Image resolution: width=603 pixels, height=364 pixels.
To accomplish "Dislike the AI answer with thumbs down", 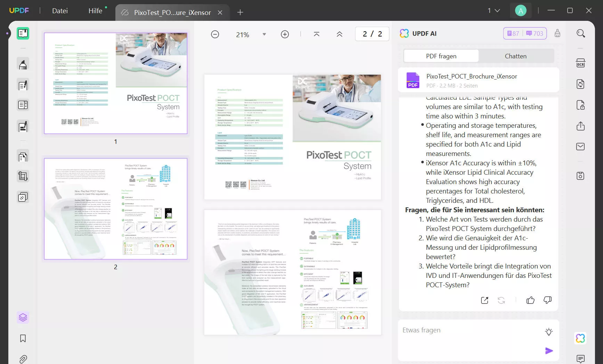I will (x=547, y=300).
